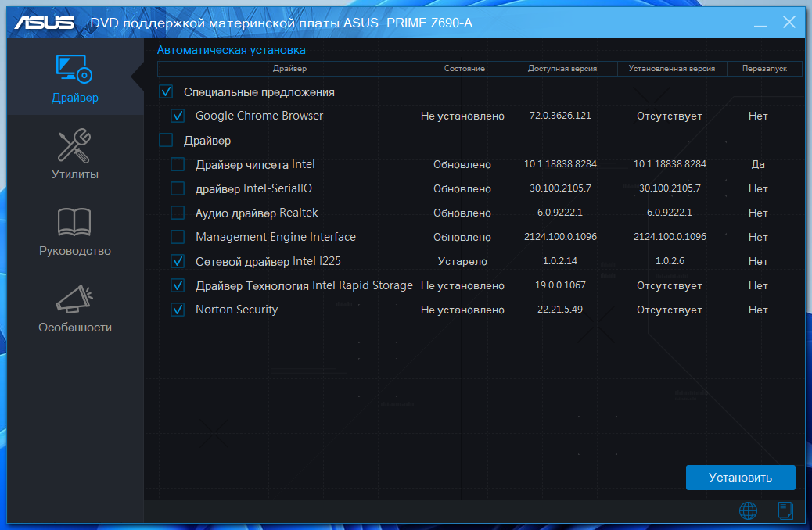Click the Драйвер column header
This screenshot has width=812, height=530.
pos(289,68)
